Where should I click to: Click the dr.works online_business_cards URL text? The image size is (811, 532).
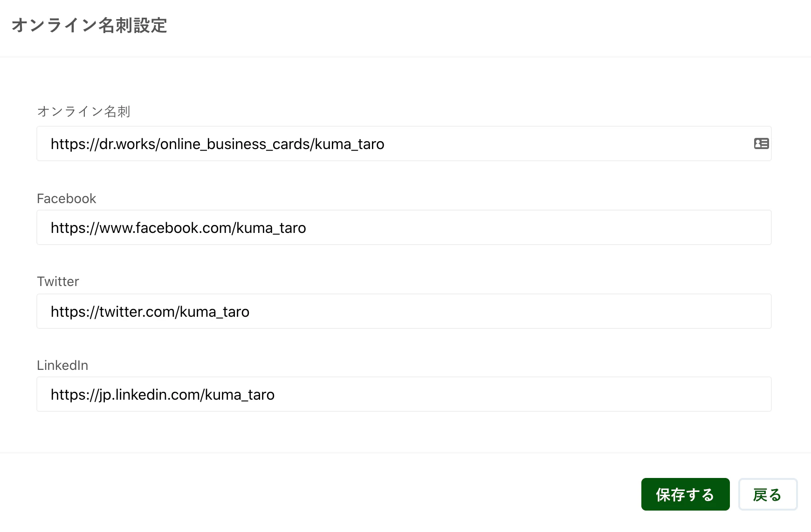click(x=217, y=144)
